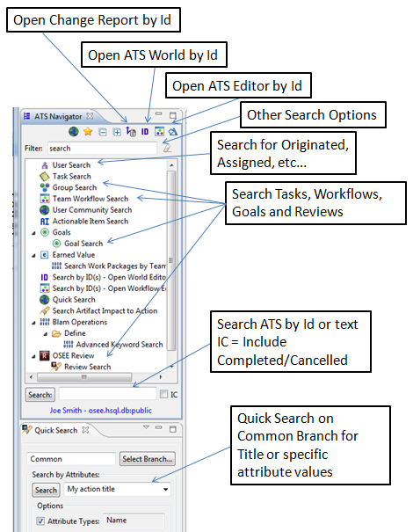Open ATS World by ID icon
Screen dimensions: 413x532
pos(145,132)
